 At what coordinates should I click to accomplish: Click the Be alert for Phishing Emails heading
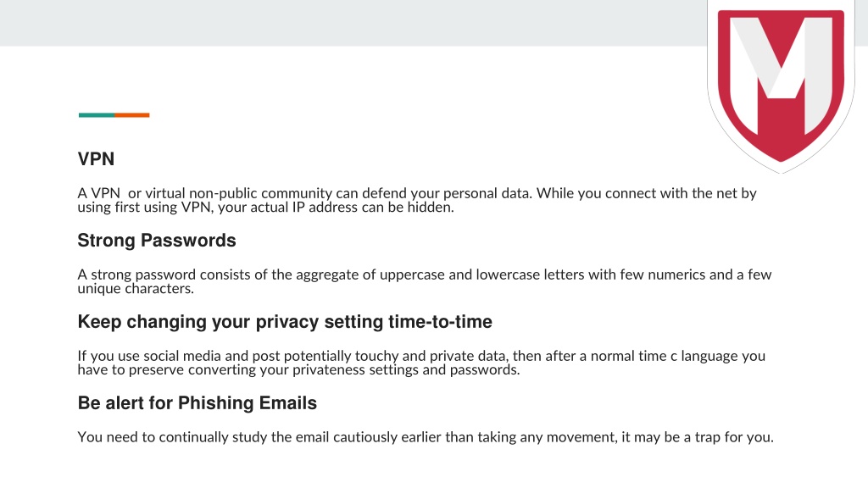(x=197, y=402)
